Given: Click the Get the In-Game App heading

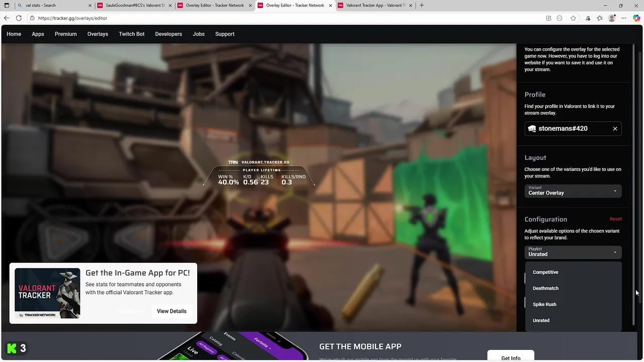Looking at the screenshot, I should [137, 273].
